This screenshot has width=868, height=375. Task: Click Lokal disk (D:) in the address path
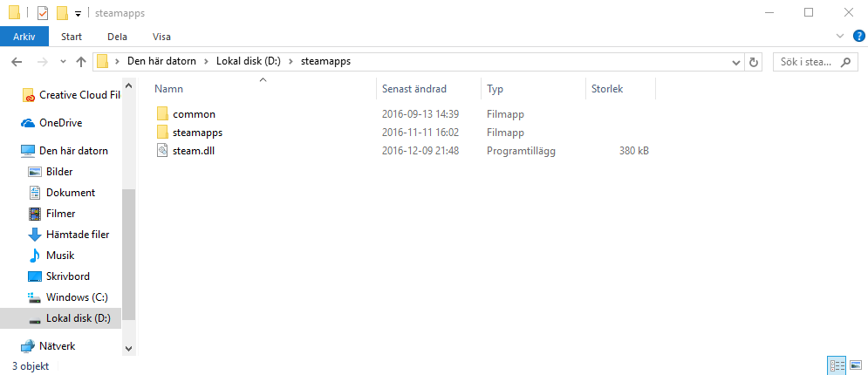coord(249,62)
